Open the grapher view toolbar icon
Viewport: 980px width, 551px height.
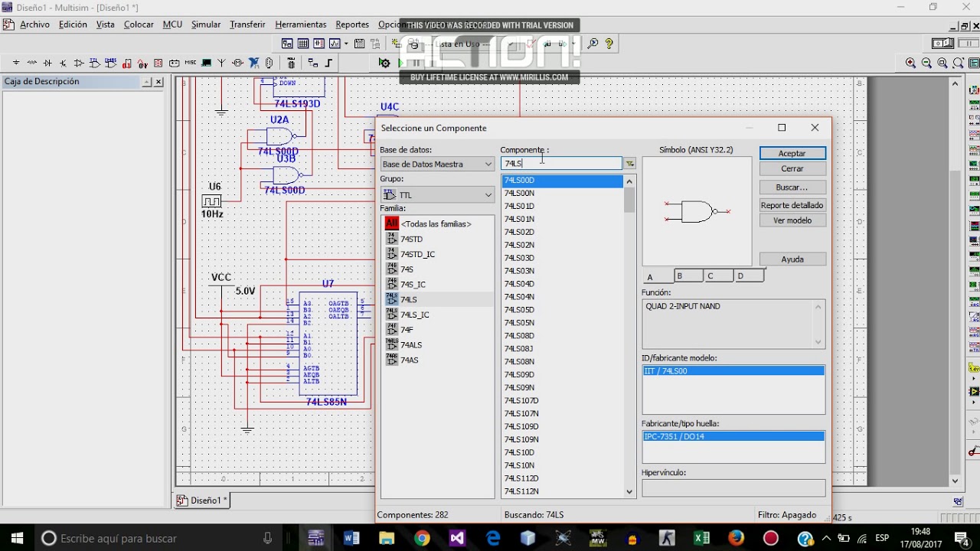(x=335, y=44)
